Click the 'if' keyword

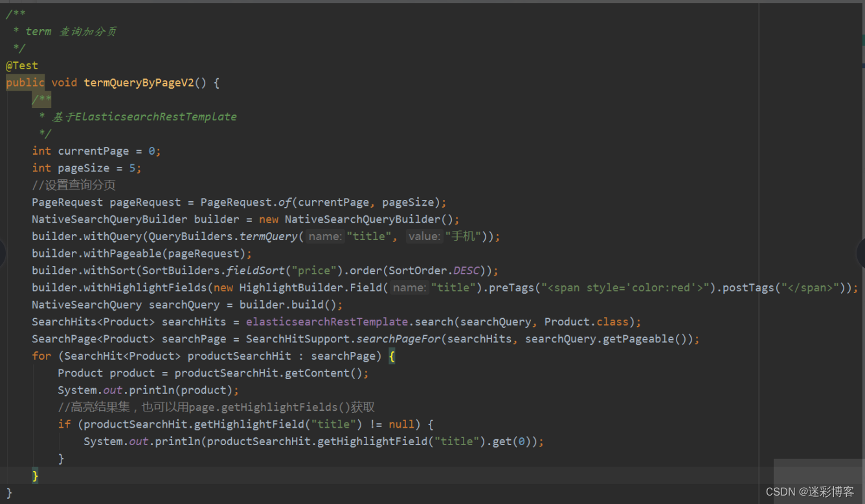click(64, 424)
